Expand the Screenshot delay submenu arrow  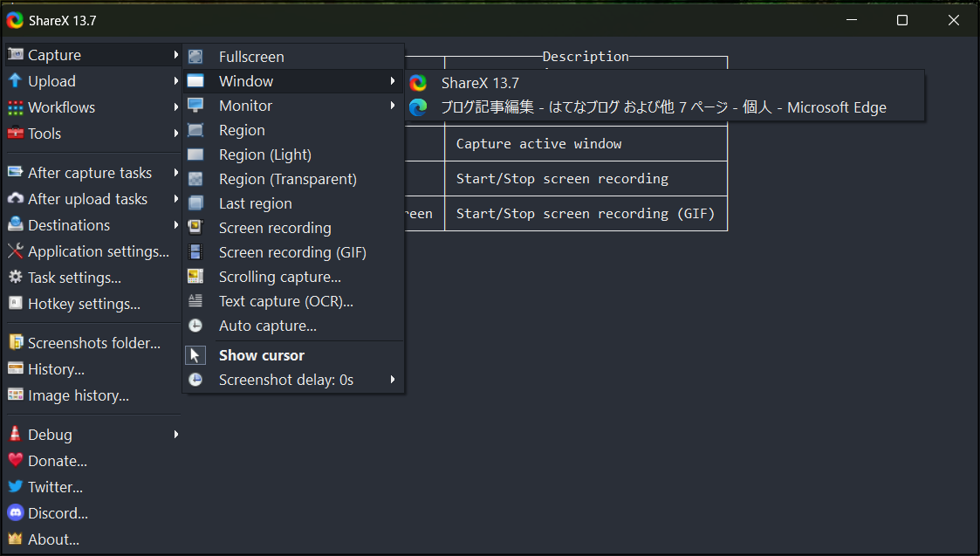[x=393, y=380]
